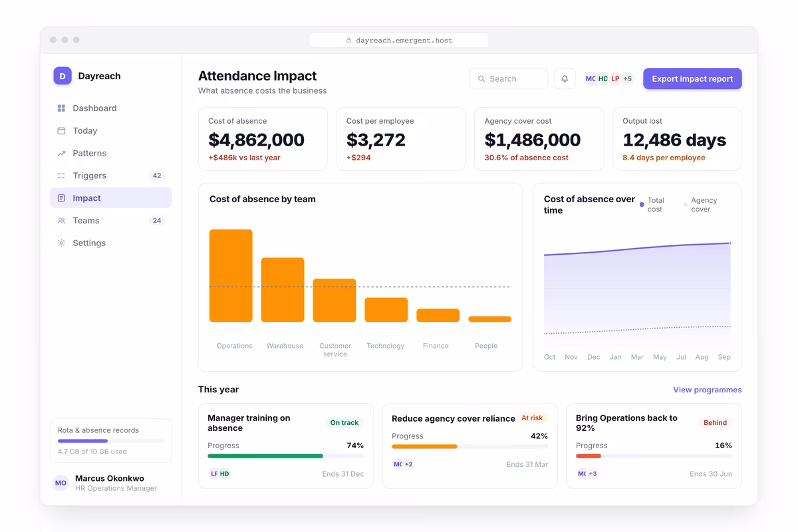The height and width of the screenshot is (532, 798).
Task: Click the $3,272 cost per employee value
Action: coord(376,140)
